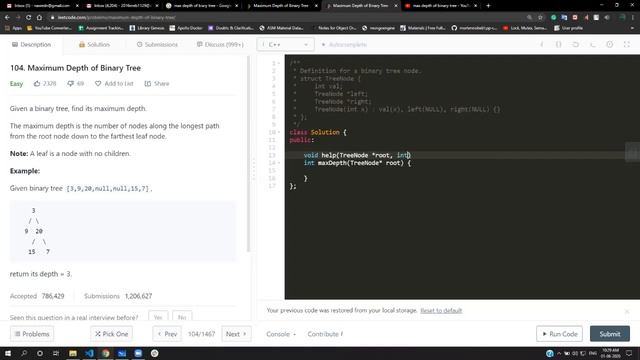Click browser back arrow
The height and width of the screenshot is (360, 640).
coord(7,18)
